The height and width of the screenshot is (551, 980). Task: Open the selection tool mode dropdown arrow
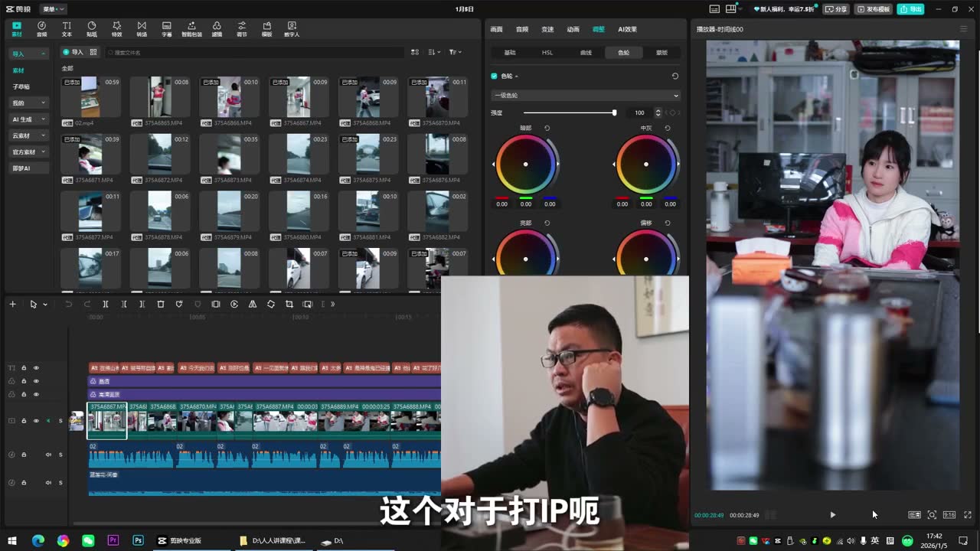click(x=45, y=305)
